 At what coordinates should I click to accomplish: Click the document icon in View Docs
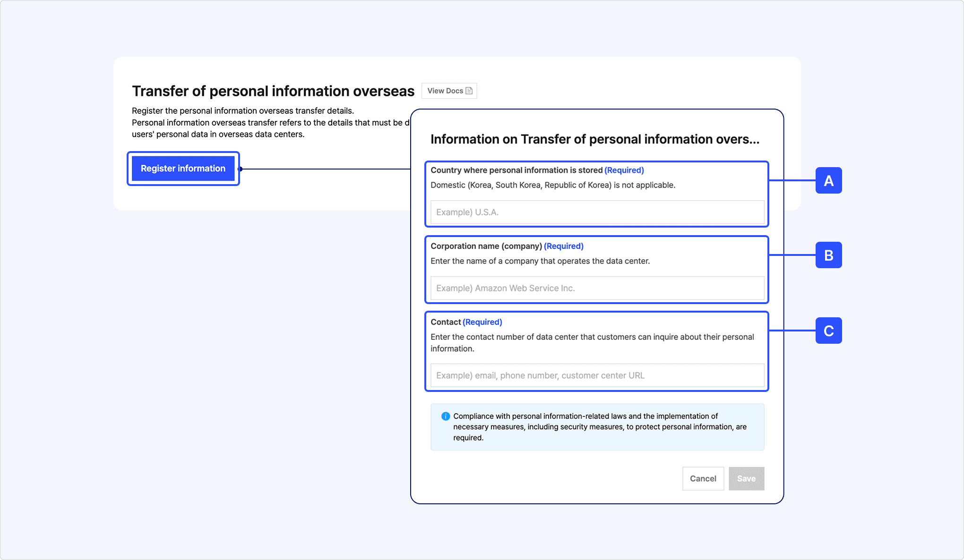469,91
